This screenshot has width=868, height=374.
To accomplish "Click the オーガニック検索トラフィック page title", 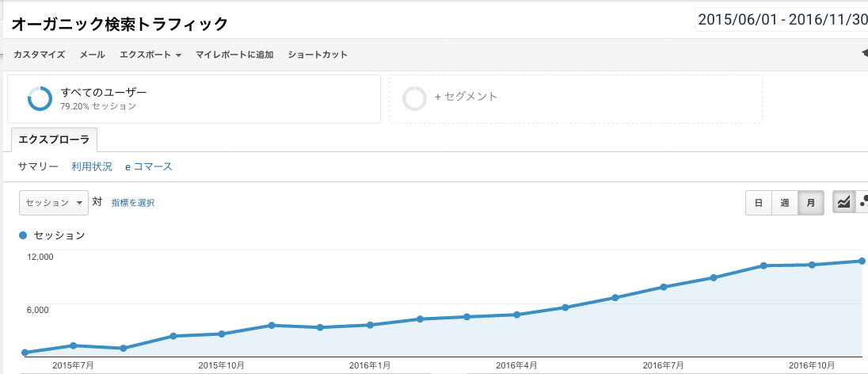I will 120,24.
